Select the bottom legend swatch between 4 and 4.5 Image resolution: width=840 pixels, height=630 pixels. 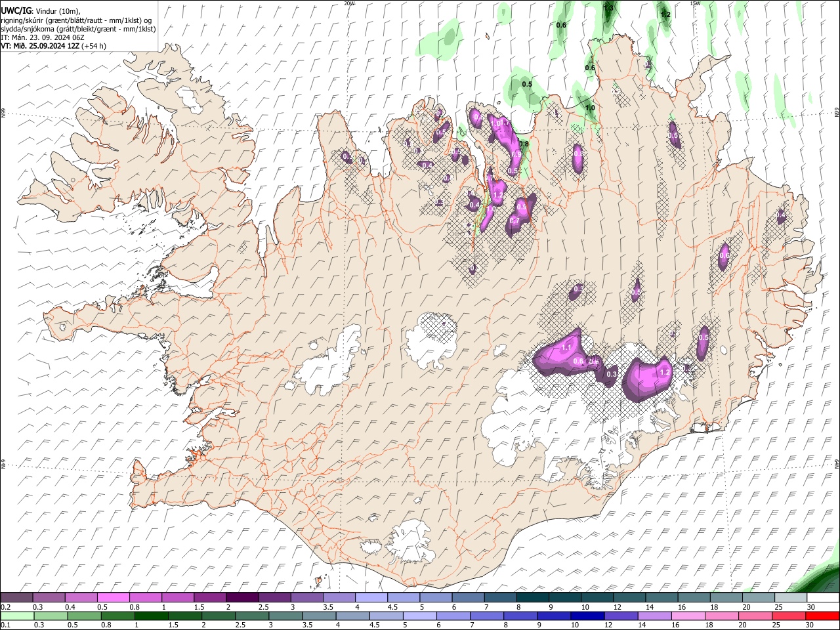tap(352, 616)
